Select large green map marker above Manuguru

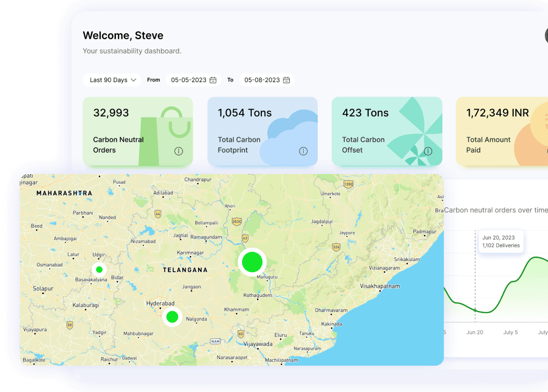click(x=252, y=262)
